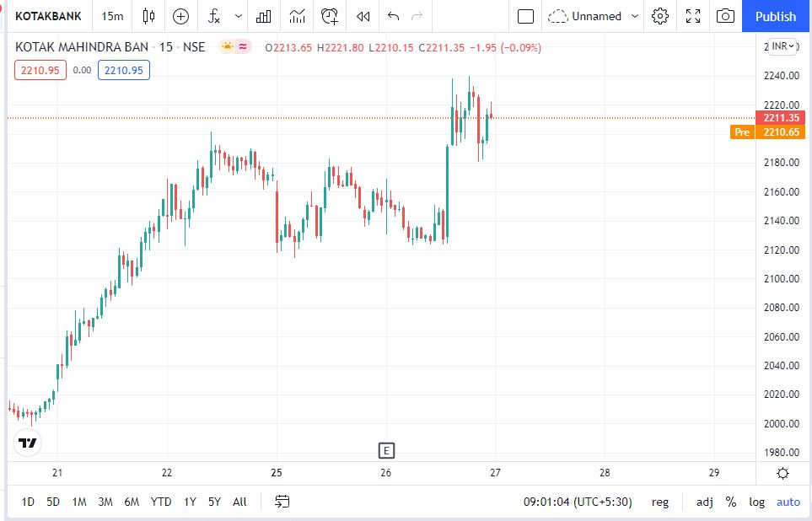Create an alert with the alarm clock icon

(330, 16)
